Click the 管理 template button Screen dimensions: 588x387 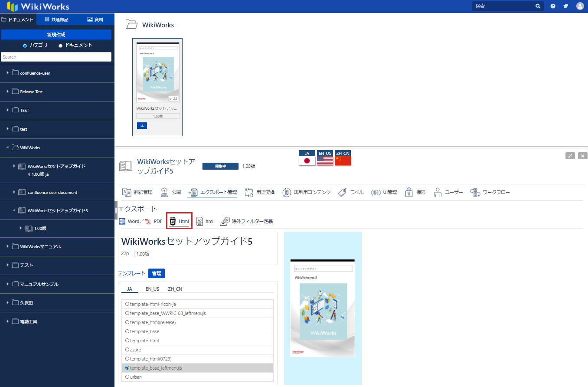pyautogui.click(x=156, y=273)
